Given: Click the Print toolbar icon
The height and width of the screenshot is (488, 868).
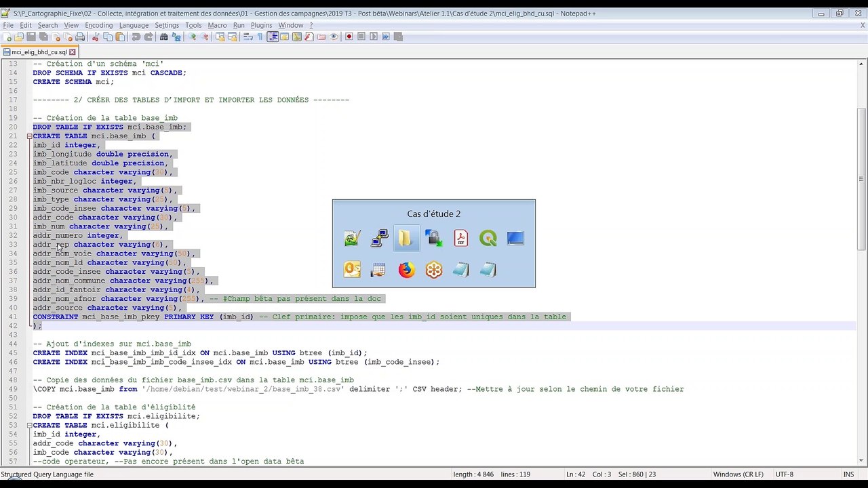Looking at the screenshot, I should click(80, 37).
